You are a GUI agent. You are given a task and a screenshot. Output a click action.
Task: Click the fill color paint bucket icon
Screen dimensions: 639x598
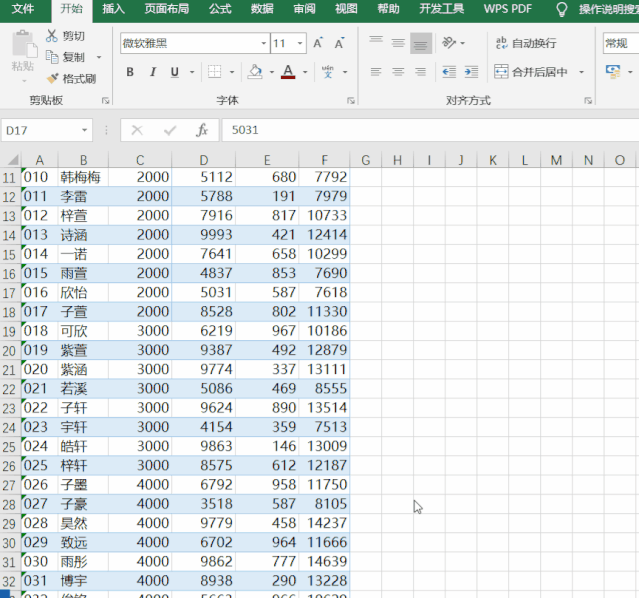point(255,72)
